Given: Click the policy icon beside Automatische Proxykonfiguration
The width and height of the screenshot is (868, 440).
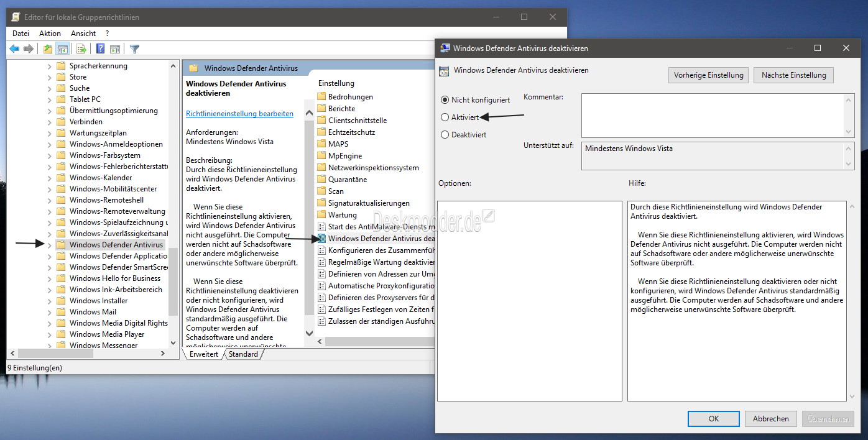Looking at the screenshot, I should (321, 285).
